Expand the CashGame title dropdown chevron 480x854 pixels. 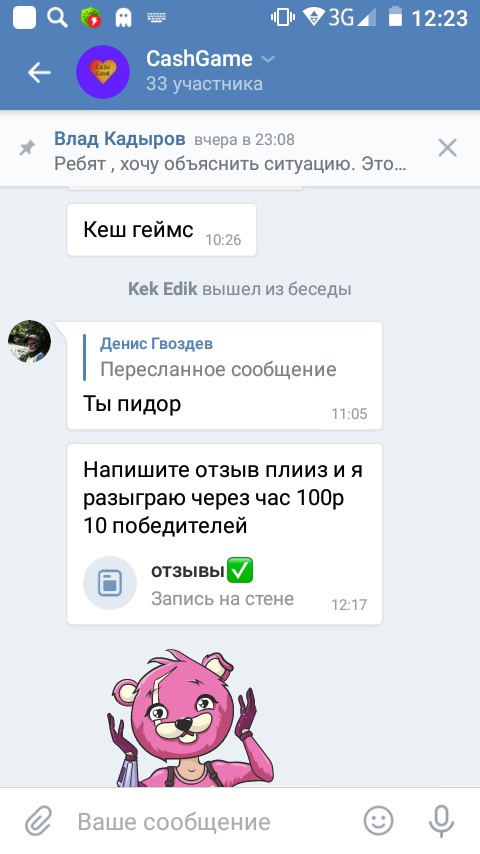coord(268,59)
